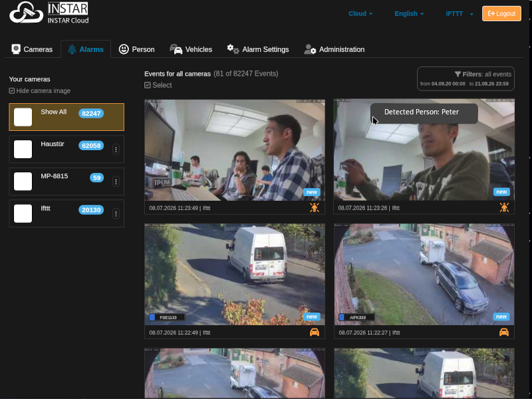Select the MP-8815 camera entry

[x=66, y=181]
